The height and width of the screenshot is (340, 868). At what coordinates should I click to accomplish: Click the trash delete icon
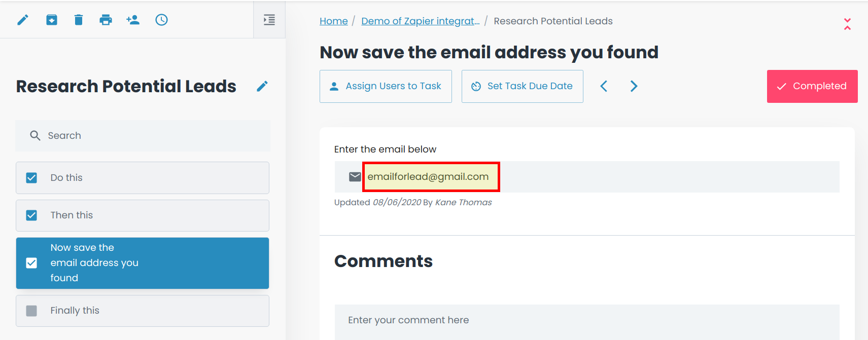point(78,20)
